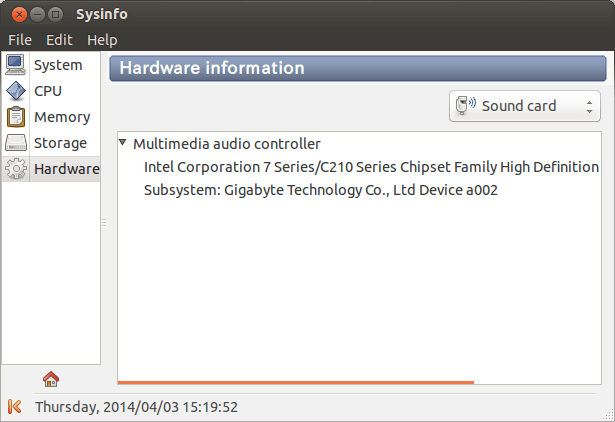Click the orange arrow icon in status bar
Image resolution: width=615 pixels, height=422 pixels.
(15, 407)
